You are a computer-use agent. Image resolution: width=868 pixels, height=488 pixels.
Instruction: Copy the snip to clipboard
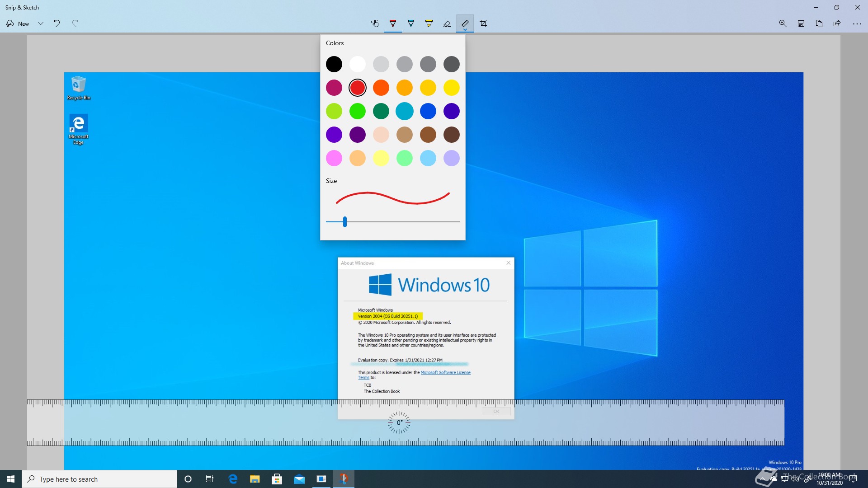click(819, 23)
